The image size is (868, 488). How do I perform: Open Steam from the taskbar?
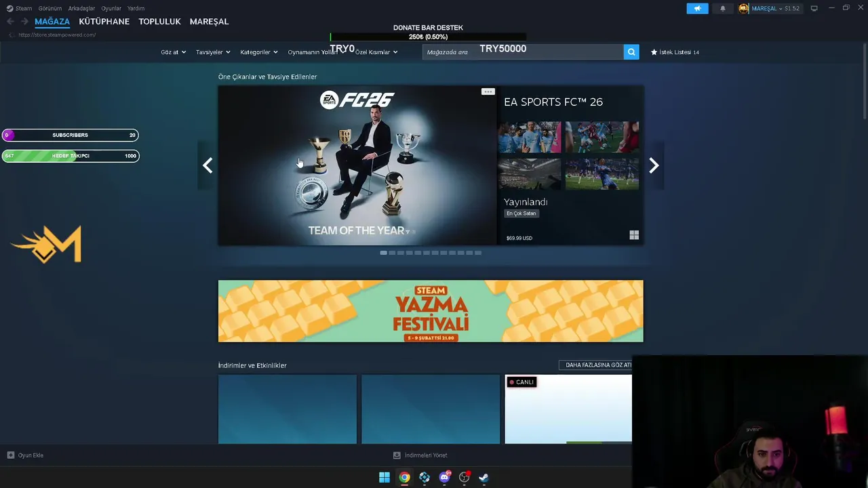click(x=484, y=477)
